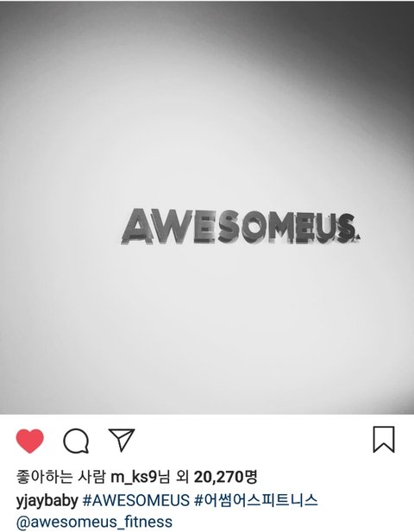414x532 pixels.
Task: Open comments with the speech bubble icon
Action: 76,441
